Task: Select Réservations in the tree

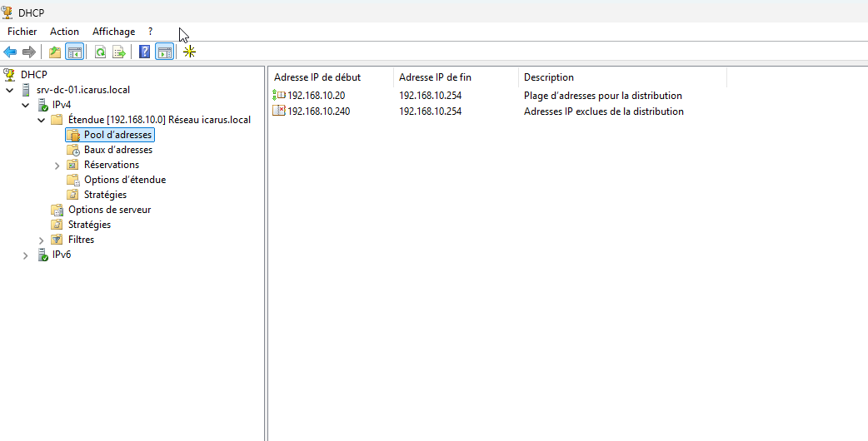Action: click(x=112, y=165)
